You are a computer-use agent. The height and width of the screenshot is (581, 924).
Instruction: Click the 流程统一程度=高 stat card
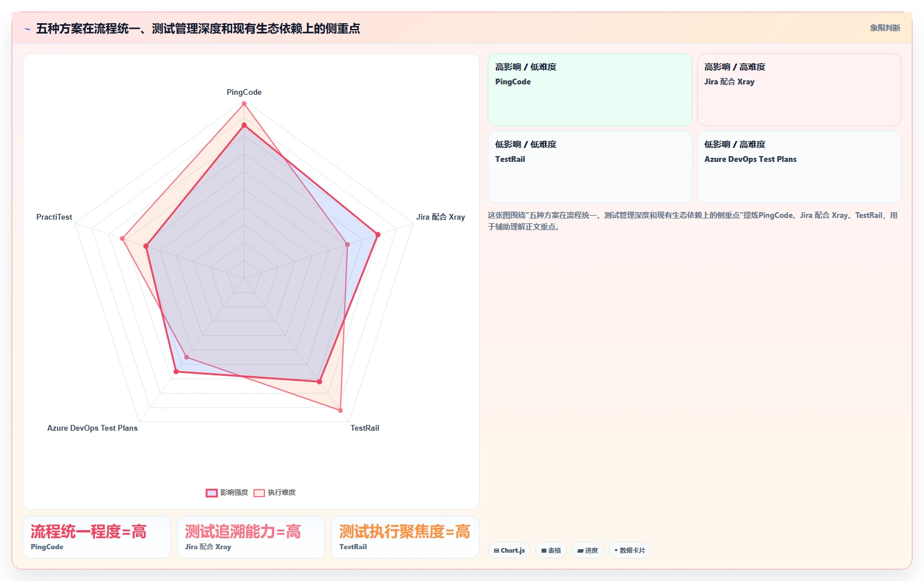pyautogui.click(x=97, y=537)
